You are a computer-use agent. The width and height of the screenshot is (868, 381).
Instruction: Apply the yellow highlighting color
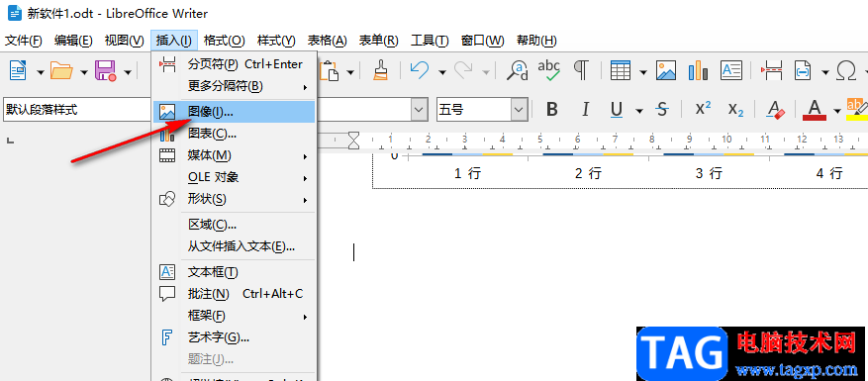(x=856, y=109)
